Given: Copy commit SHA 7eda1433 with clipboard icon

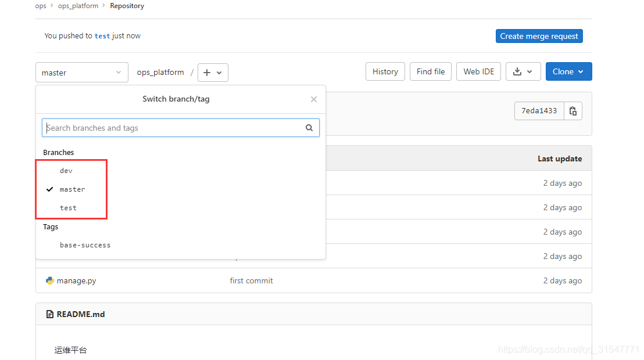Looking at the screenshot, I should [573, 111].
